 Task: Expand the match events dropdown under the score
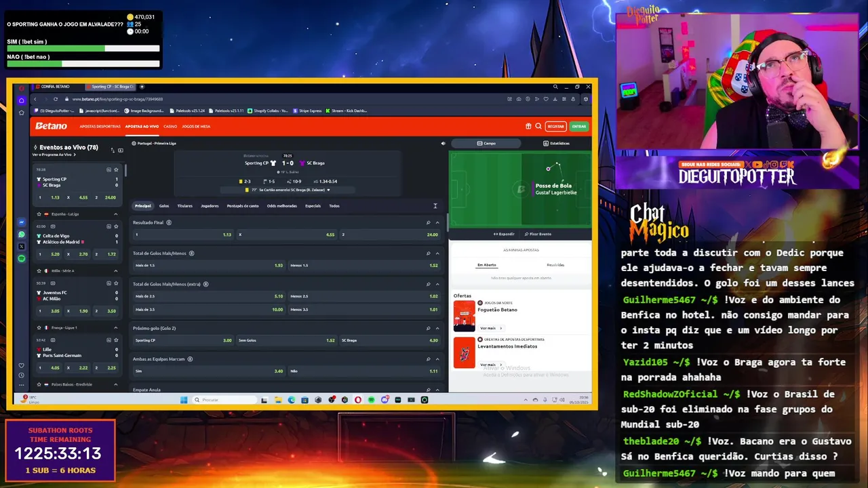tap(329, 190)
